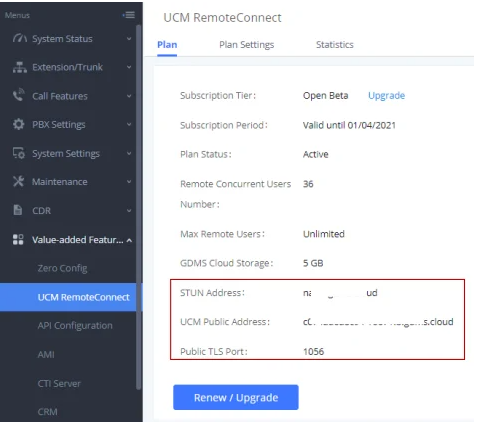
Task: Click the CDR document icon
Action: (x=18, y=210)
